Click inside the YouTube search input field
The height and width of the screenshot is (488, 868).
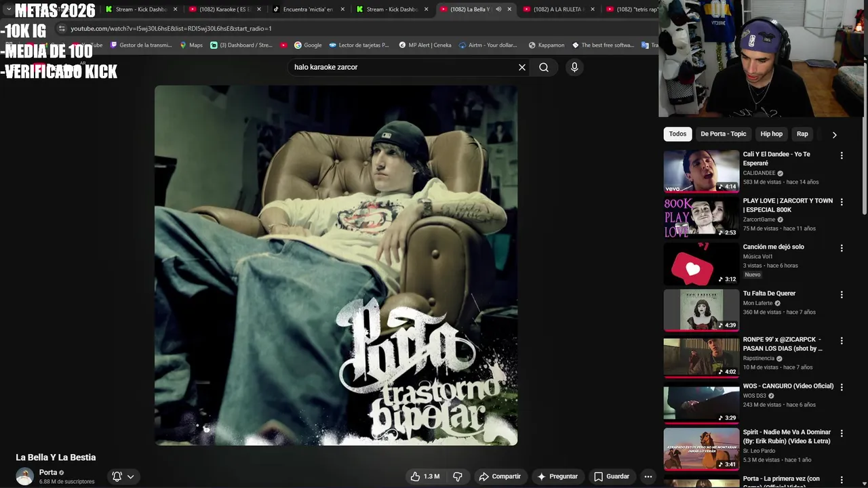pyautogui.click(x=400, y=67)
